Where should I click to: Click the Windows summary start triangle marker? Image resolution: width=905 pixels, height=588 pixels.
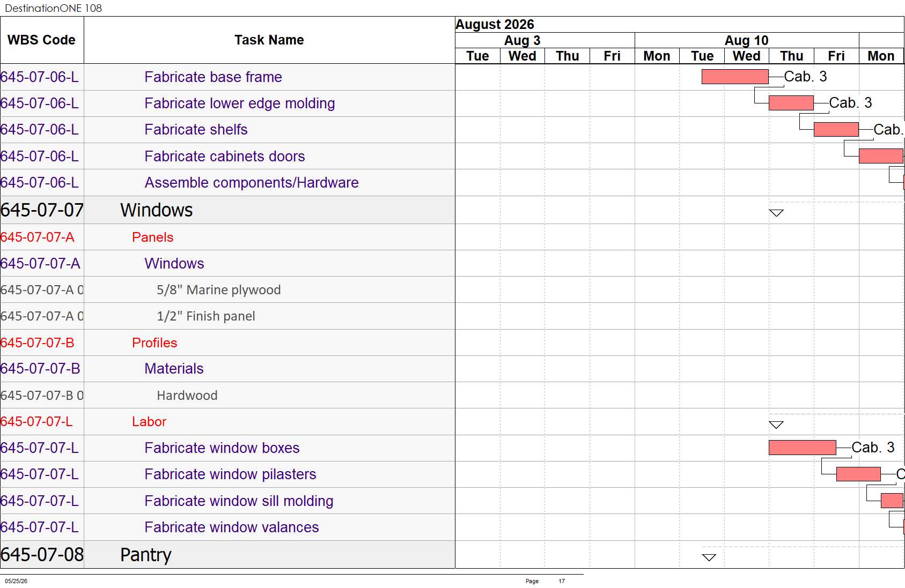point(776,213)
